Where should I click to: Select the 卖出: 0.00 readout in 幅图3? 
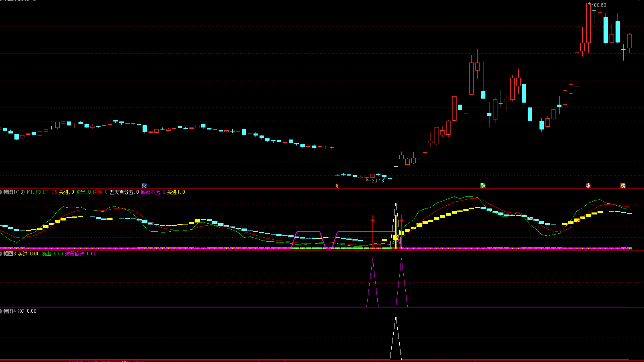point(52,254)
